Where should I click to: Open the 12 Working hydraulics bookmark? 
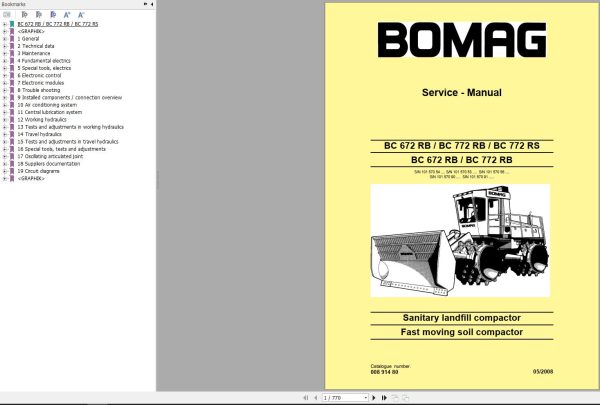click(42, 119)
